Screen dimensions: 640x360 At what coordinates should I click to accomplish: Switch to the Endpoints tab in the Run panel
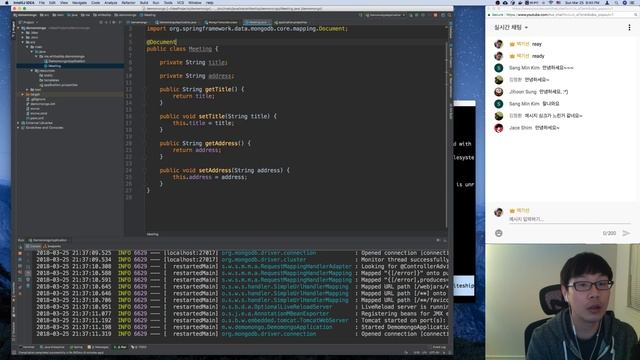(53, 246)
